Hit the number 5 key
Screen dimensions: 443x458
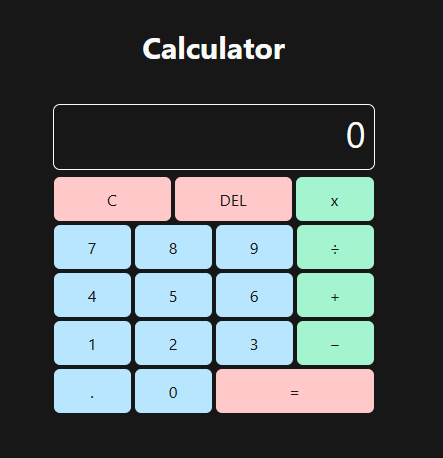173,295
